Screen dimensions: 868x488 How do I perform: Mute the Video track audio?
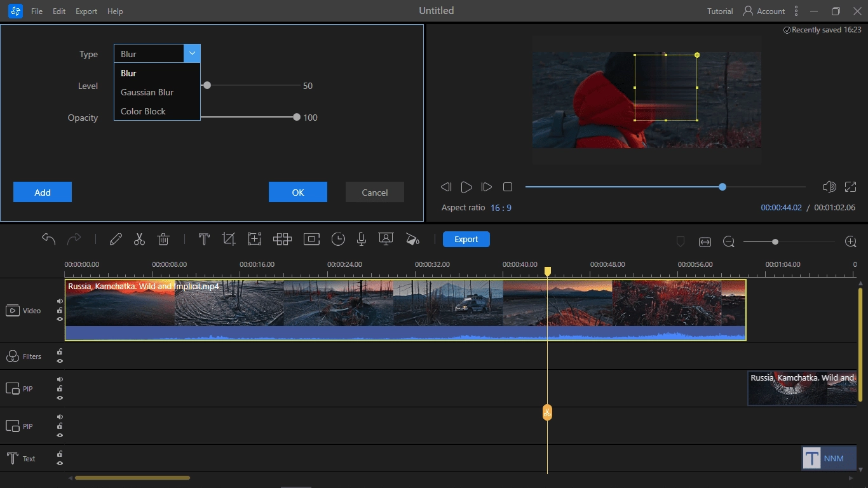pos(60,301)
